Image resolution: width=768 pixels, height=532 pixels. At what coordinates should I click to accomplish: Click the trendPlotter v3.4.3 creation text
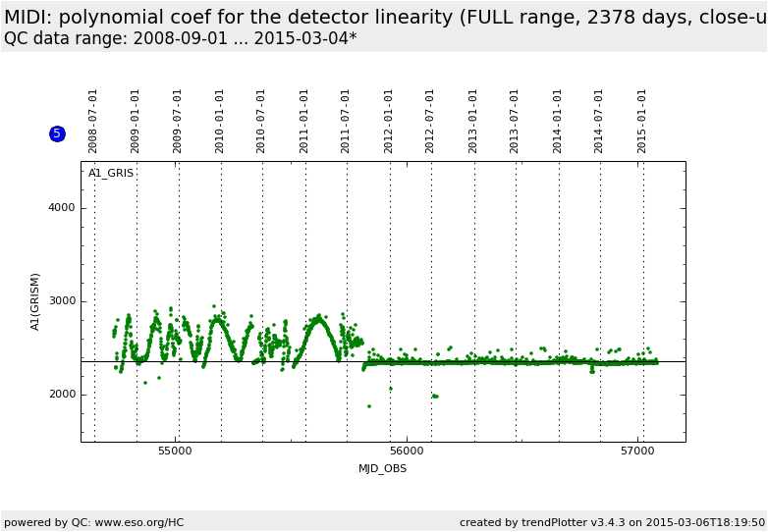[611, 522]
